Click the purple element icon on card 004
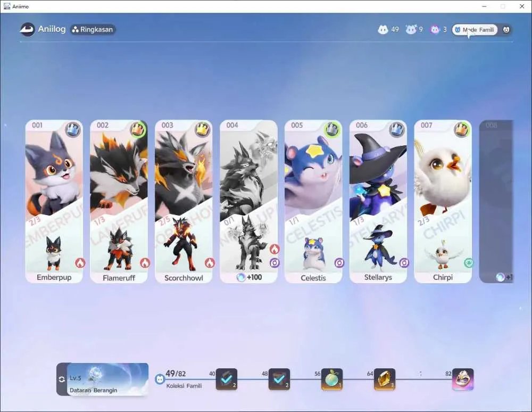 pos(275,262)
